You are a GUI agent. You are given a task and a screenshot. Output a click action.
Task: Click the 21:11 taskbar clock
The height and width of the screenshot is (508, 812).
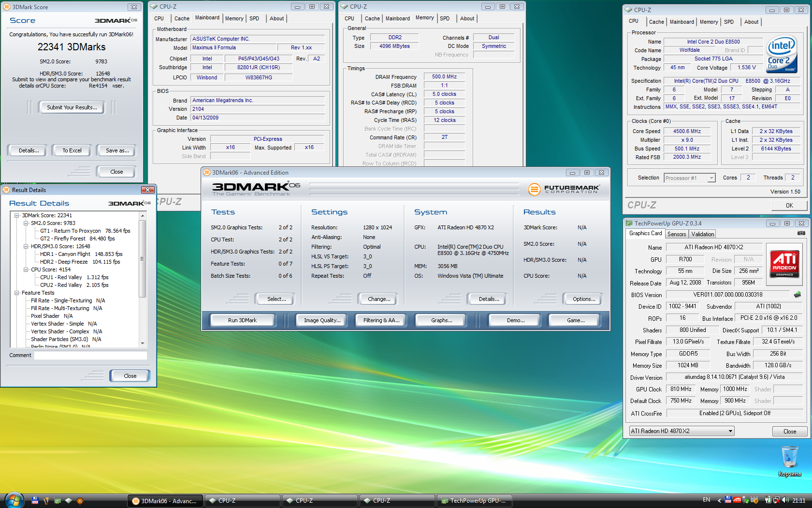tap(799, 500)
